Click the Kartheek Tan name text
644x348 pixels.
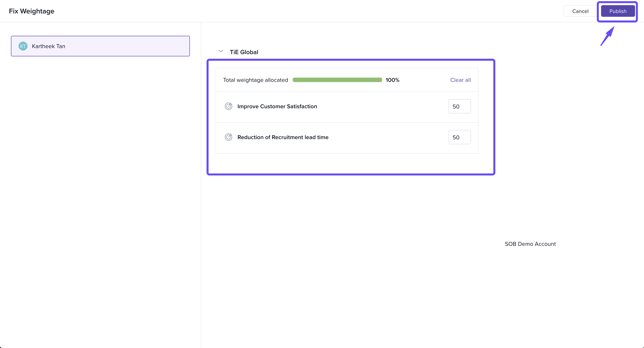pos(49,46)
